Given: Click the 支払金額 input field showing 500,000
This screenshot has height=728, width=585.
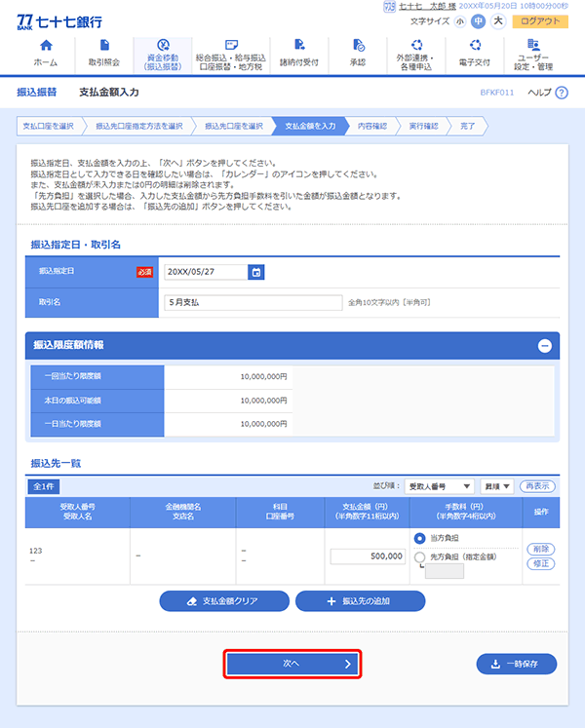Looking at the screenshot, I should (x=368, y=556).
